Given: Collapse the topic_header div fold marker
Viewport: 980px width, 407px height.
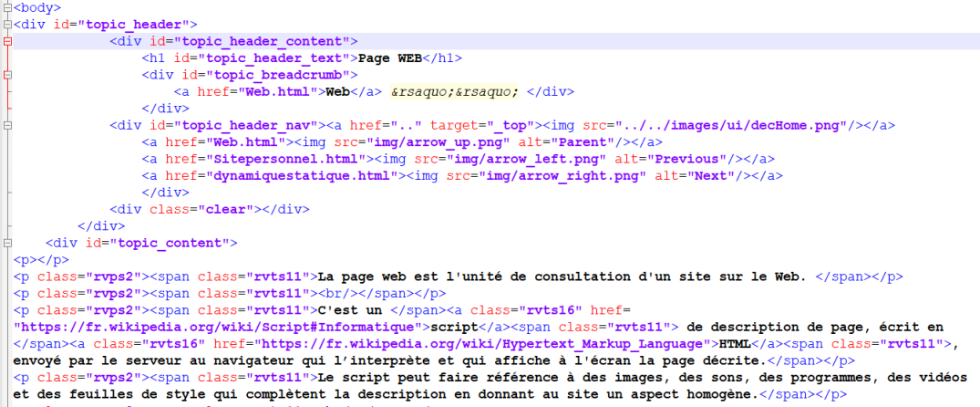Looking at the screenshot, I should click(5, 25).
